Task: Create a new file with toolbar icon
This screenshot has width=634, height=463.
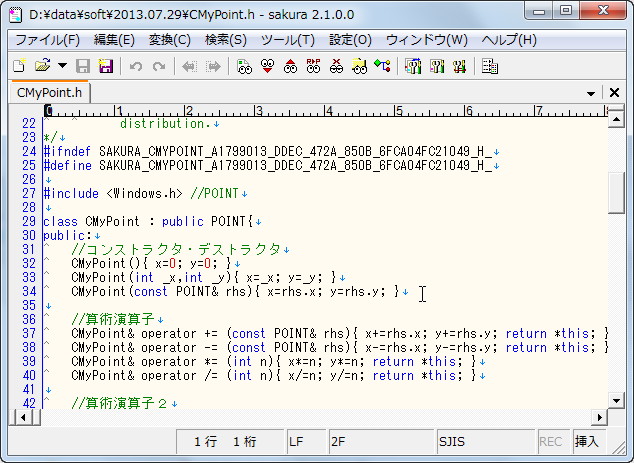Action: (19, 66)
